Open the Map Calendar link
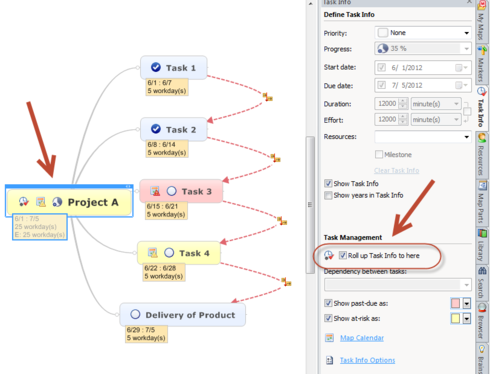The height and width of the screenshot is (374, 490). 362,338
